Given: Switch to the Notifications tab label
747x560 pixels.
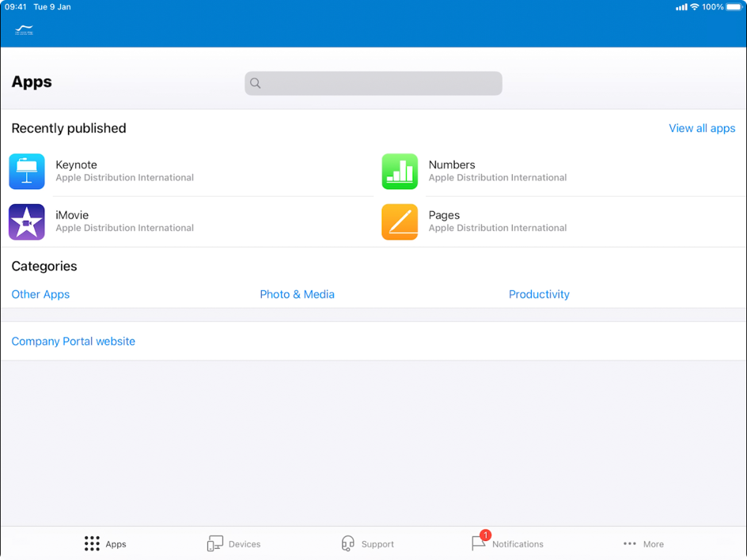Looking at the screenshot, I should pyautogui.click(x=518, y=544).
